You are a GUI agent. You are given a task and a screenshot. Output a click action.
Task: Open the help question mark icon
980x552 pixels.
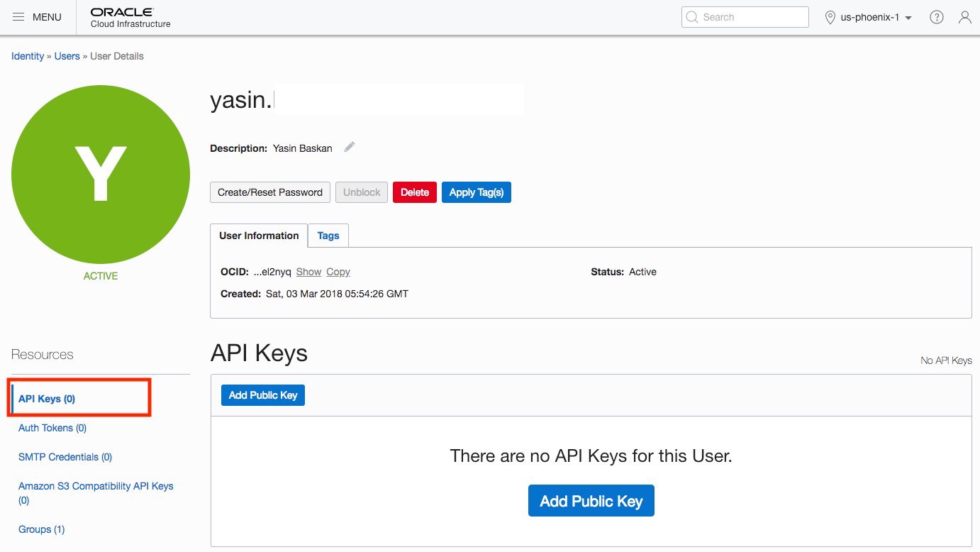point(937,17)
